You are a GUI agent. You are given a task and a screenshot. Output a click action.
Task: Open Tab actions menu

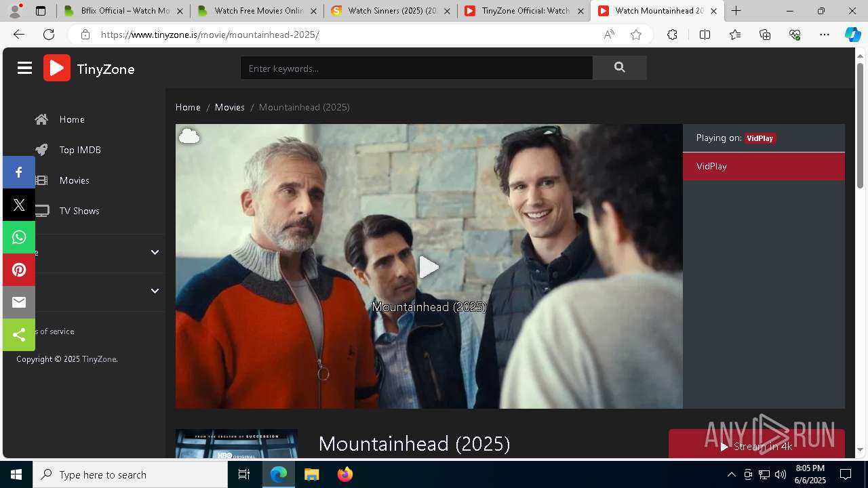pos(41,11)
